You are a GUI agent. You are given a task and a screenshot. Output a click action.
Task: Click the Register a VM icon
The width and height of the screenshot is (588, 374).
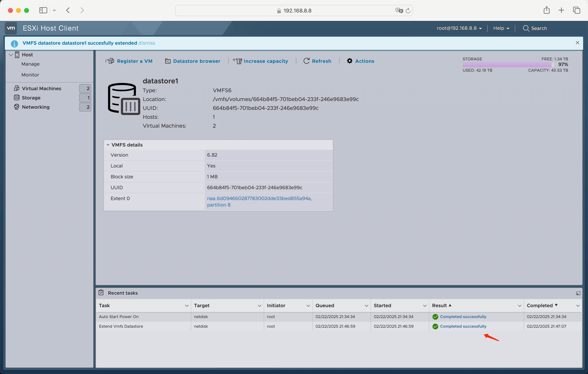pyautogui.click(x=110, y=61)
